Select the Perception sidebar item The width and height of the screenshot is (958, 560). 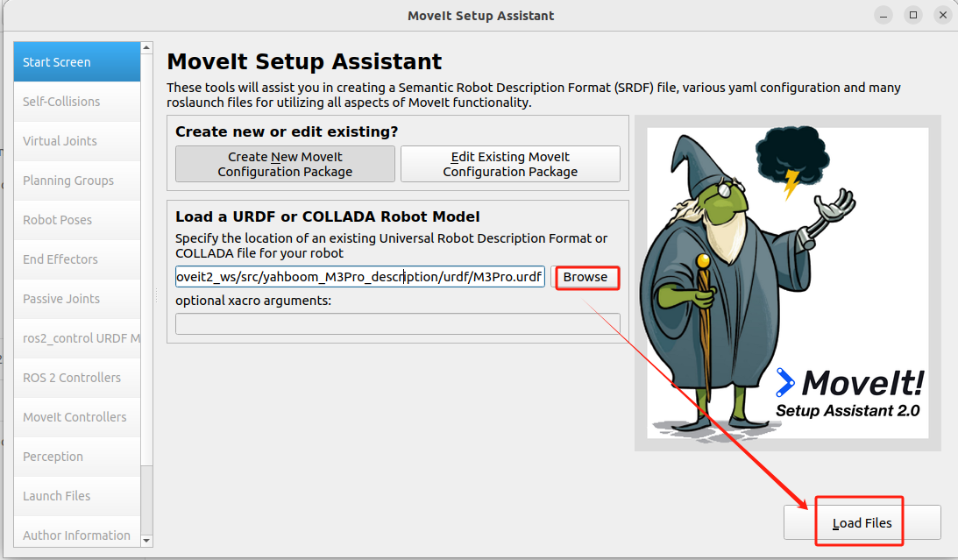coord(77,457)
